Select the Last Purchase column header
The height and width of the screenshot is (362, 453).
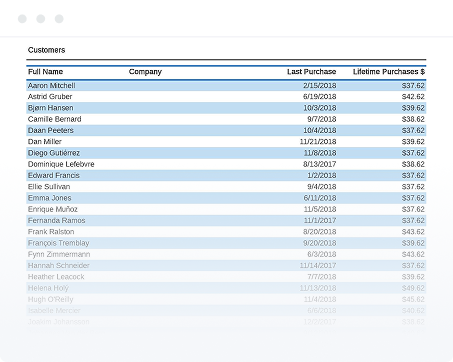click(311, 72)
